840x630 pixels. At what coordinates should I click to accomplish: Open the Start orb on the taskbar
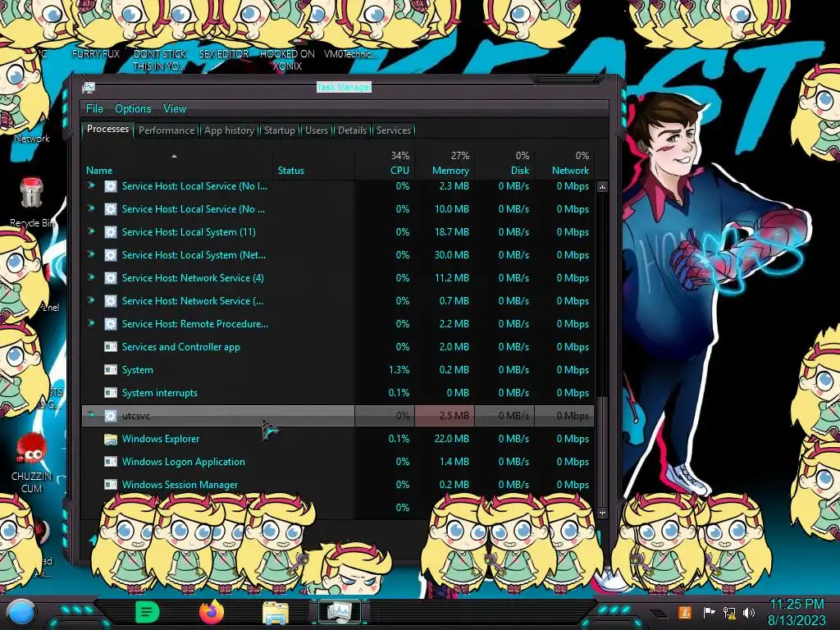pos(21,612)
